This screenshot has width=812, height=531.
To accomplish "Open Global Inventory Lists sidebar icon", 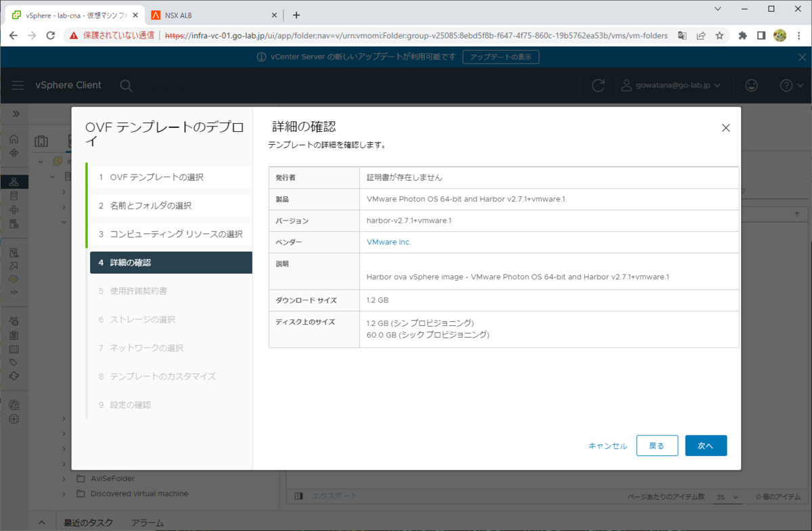I will click(14, 224).
